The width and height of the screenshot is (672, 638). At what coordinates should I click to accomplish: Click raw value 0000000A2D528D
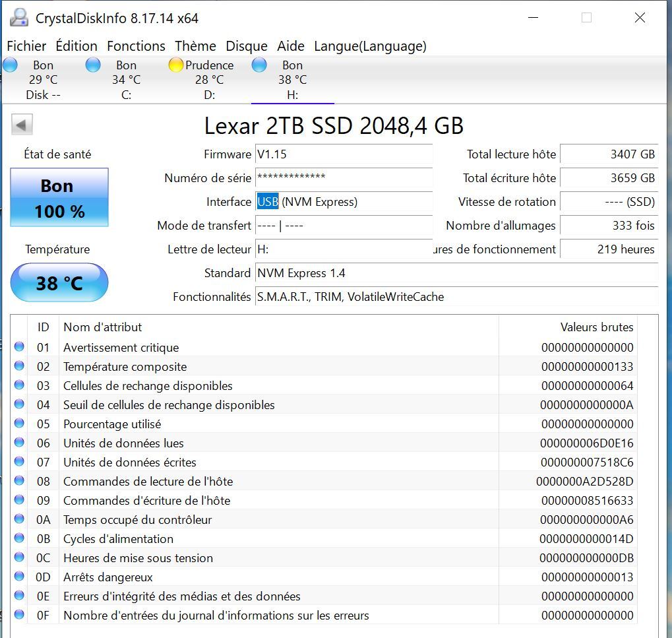584,482
